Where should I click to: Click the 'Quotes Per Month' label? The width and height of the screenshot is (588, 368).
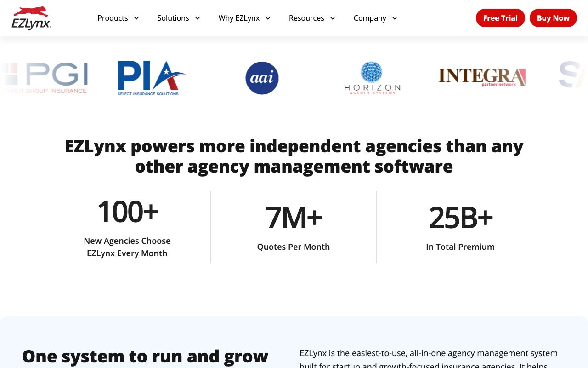[294, 247]
